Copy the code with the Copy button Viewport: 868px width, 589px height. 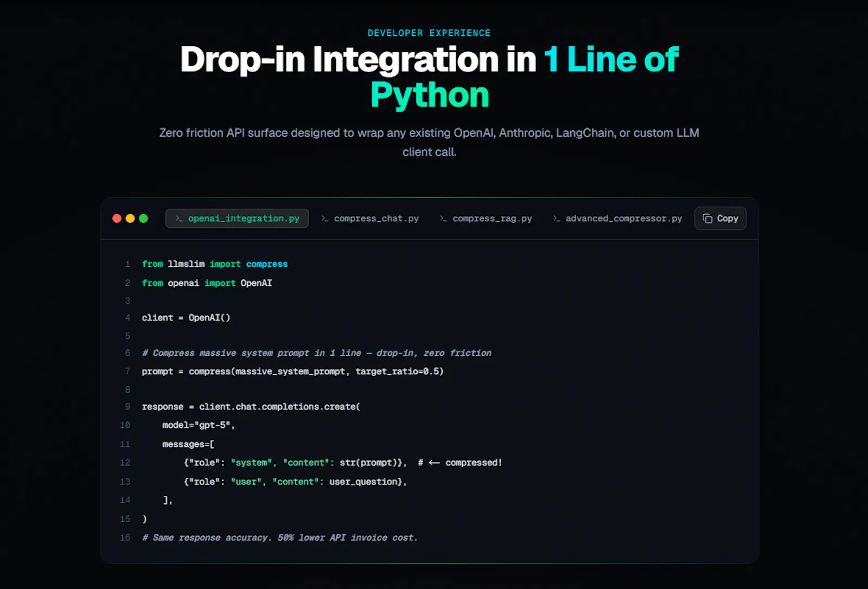coord(720,219)
